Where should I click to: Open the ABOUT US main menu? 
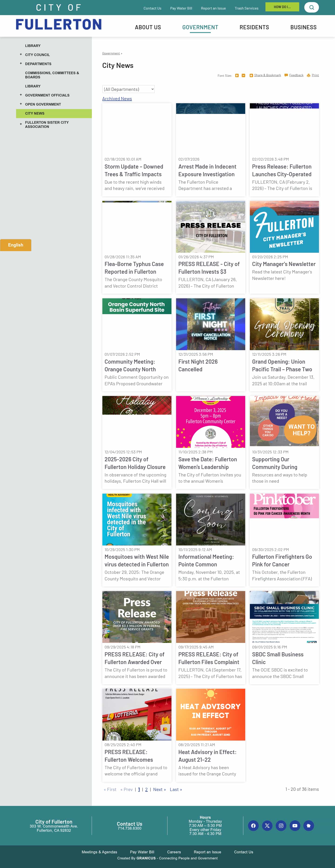(x=148, y=27)
